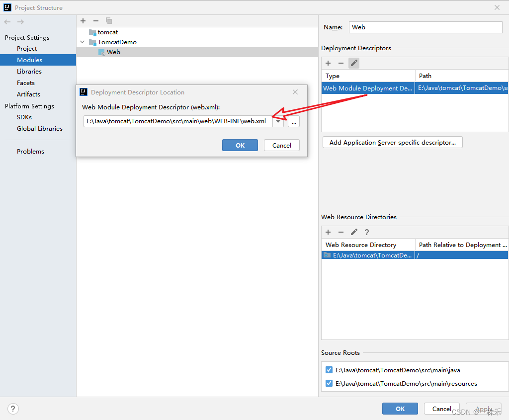Click the Path column header
The image size is (509, 420).
(462, 76)
